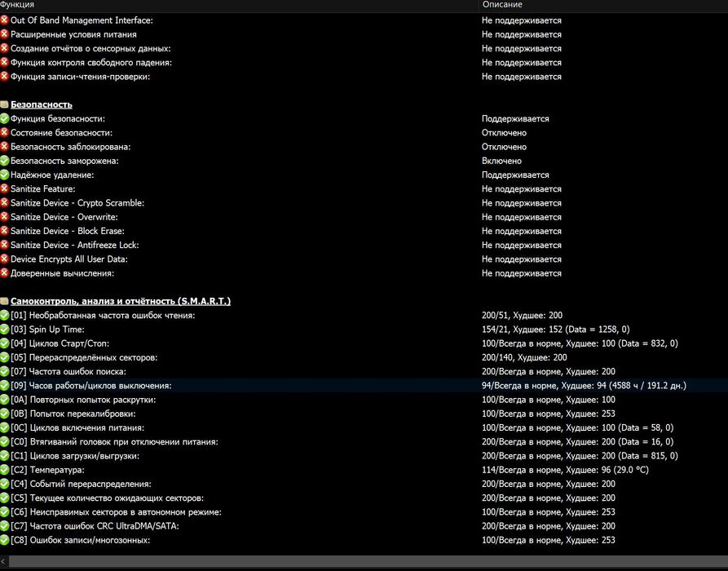Click the red cross icon beside Sanitize Feature
The height and width of the screenshot is (571, 728).
click(5, 188)
